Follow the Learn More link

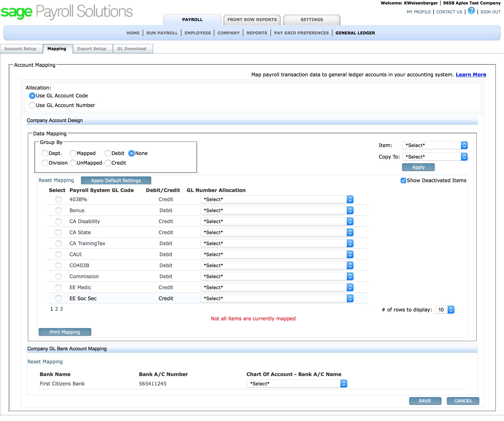[x=471, y=75]
